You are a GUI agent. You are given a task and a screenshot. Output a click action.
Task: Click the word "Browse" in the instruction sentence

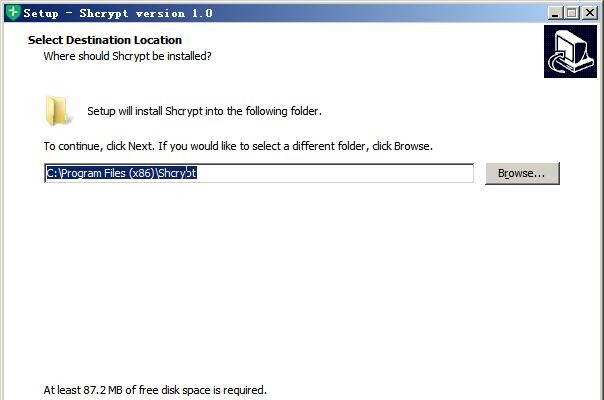point(412,146)
